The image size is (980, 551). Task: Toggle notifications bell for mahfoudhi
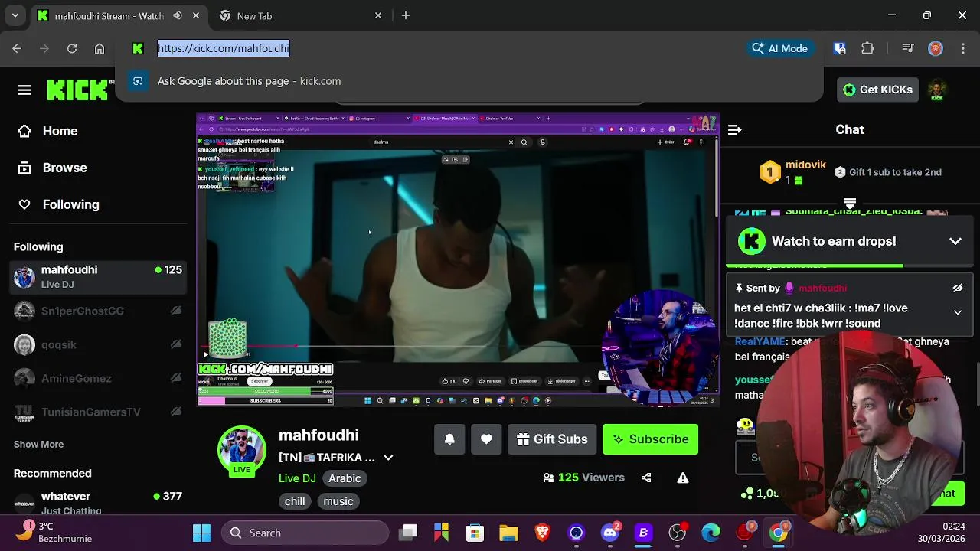pos(449,439)
